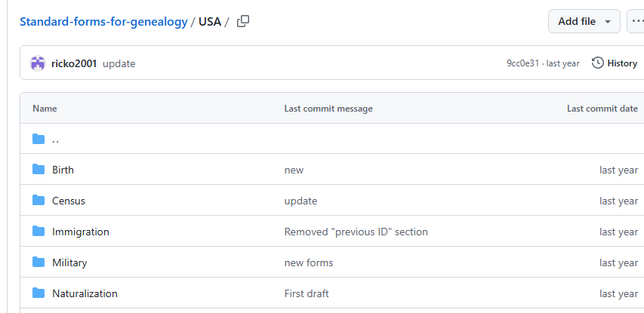Open the Add file dropdown
The width and height of the screenshot is (644, 313).
(x=584, y=21)
